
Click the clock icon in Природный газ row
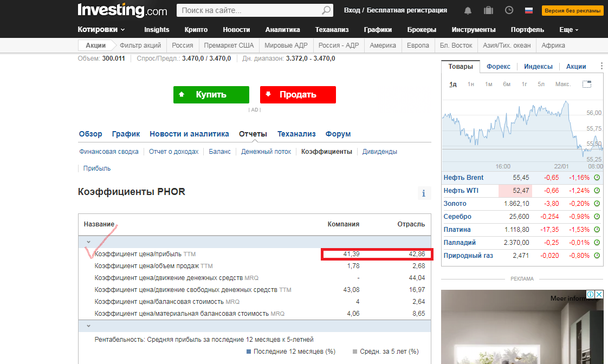(x=597, y=256)
